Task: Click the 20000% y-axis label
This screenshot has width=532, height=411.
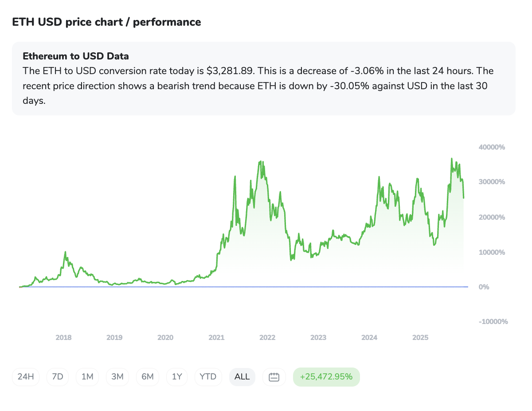Action: click(x=492, y=217)
